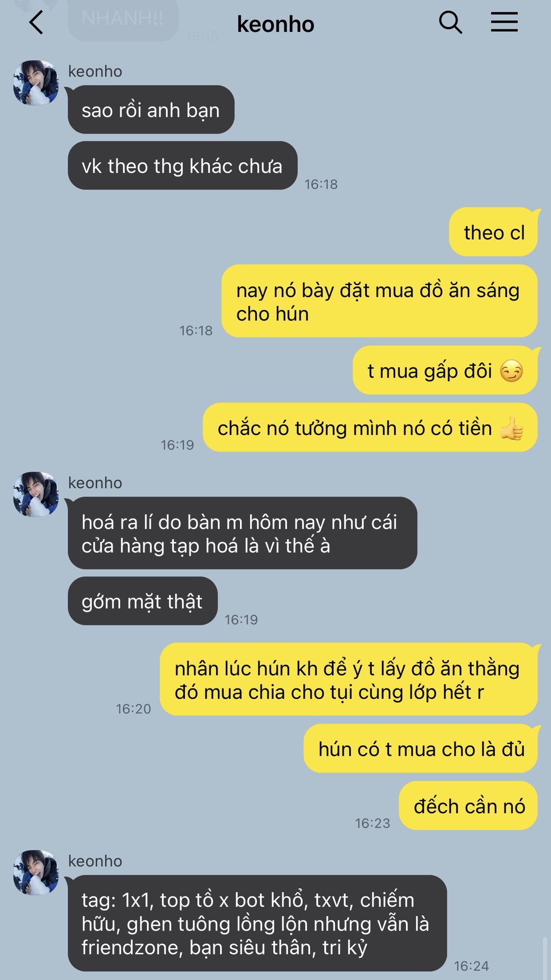Select the 'cửa hàng tạp hoá' message bubble
551x980 pixels.
click(243, 533)
